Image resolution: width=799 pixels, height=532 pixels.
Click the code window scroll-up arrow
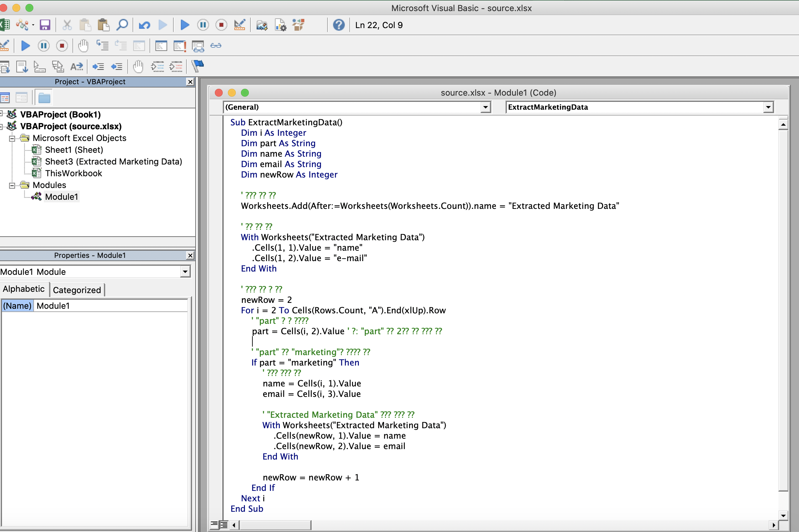[783, 125]
